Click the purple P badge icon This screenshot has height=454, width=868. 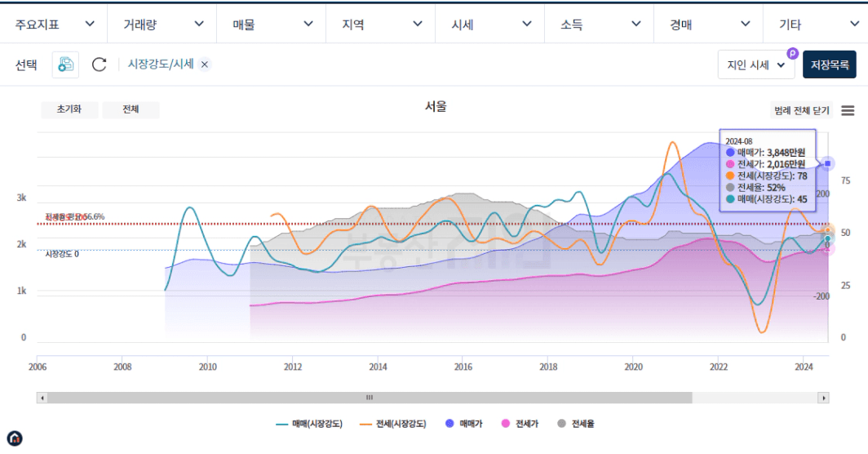(x=792, y=53)
